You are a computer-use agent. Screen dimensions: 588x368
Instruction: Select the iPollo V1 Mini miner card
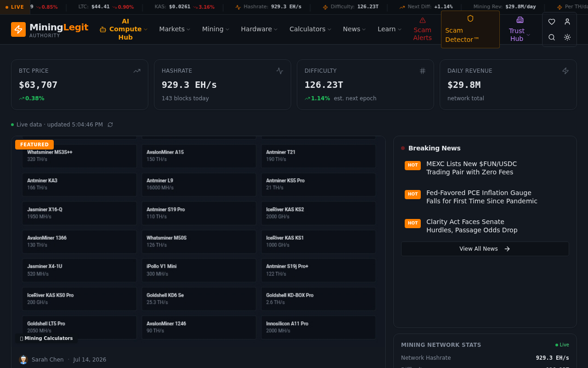199,270
